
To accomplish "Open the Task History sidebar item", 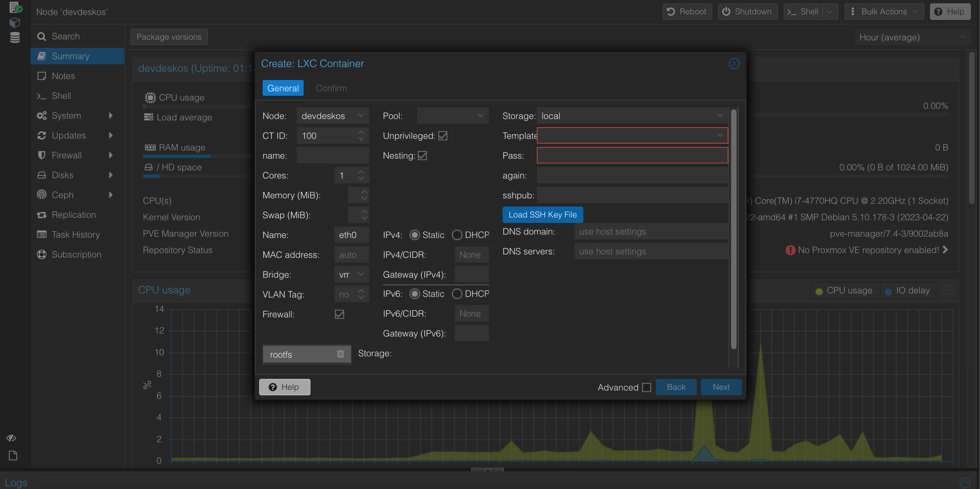I will [x=77, y=235].
